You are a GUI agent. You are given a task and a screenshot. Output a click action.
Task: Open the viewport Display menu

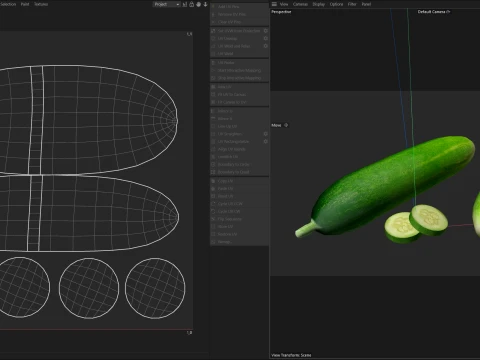point(319,4)
